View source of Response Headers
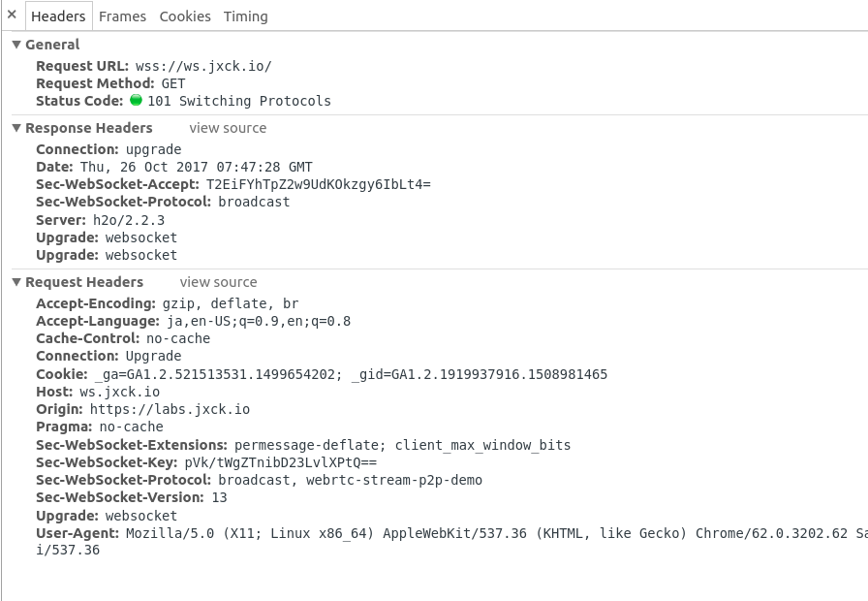Image resolution: width=868 pixels, height=601 pixels. click(228, 128)
